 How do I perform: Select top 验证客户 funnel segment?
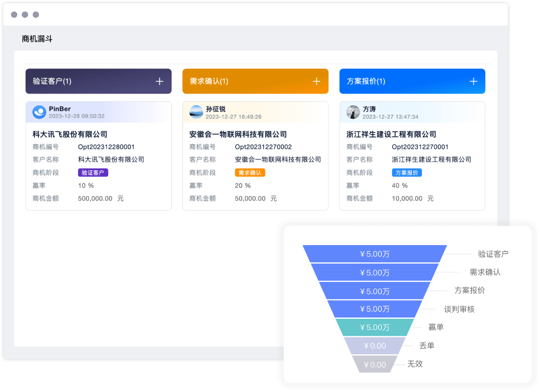point(374,254)
